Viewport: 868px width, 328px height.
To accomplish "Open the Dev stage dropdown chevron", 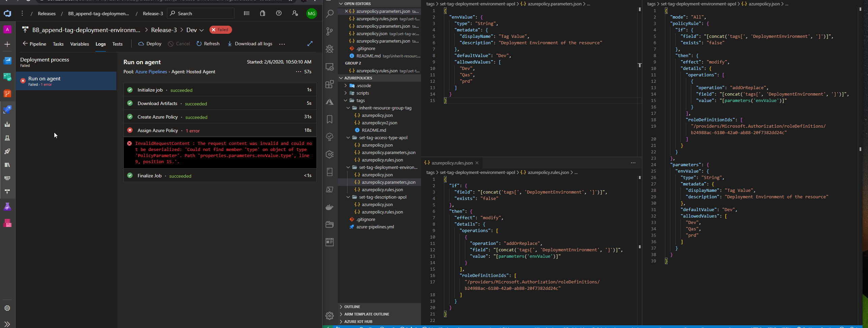I will point(201,30).
